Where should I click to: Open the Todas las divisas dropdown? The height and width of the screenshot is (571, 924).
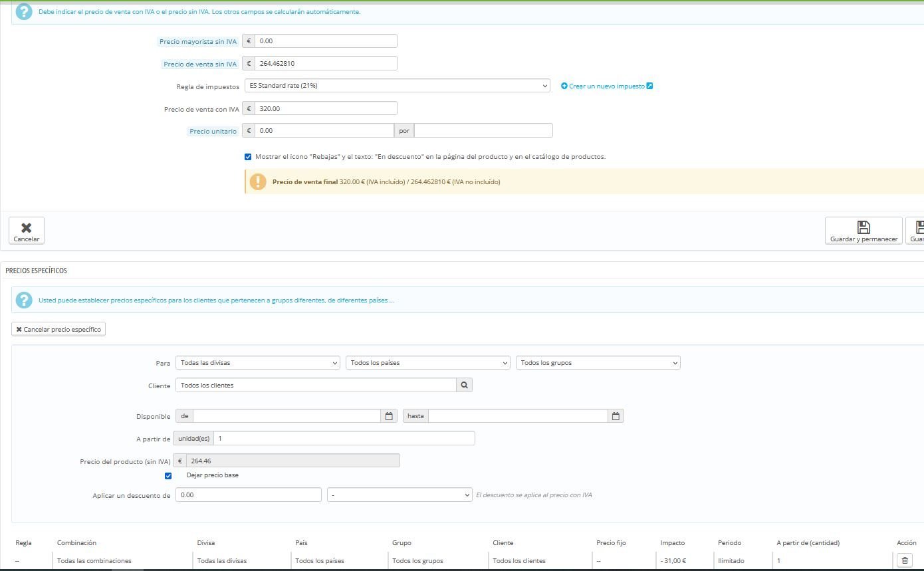[x=258, y=363]
